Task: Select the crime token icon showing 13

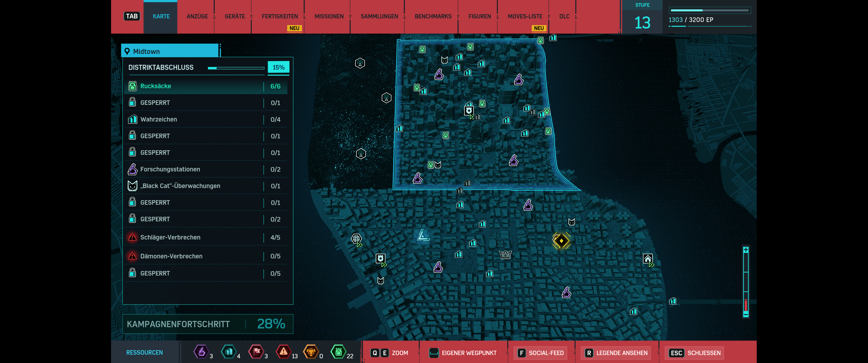Action: pos(283,352)
